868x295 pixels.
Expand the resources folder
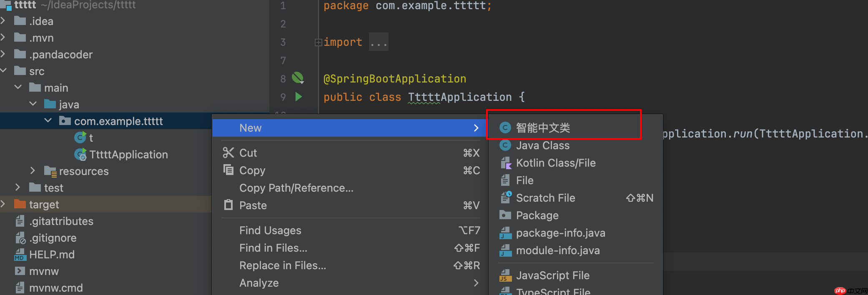33,171
